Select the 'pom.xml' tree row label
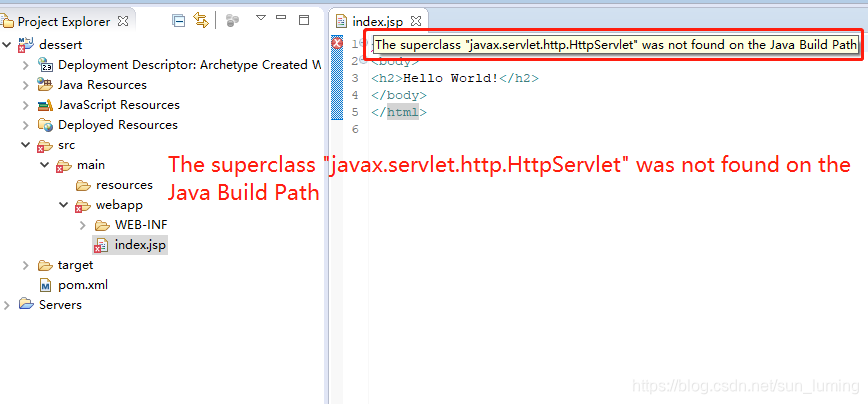The height and width of the screenshot is (404, 868). click(x=83, y=286)
